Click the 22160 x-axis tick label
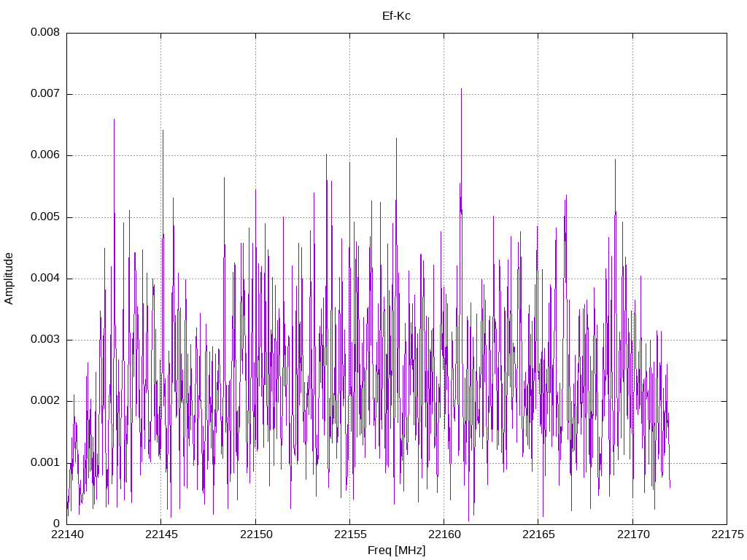The height and width of the screenshot is (560, 747). pyautogui.click(x=444, y=534)
